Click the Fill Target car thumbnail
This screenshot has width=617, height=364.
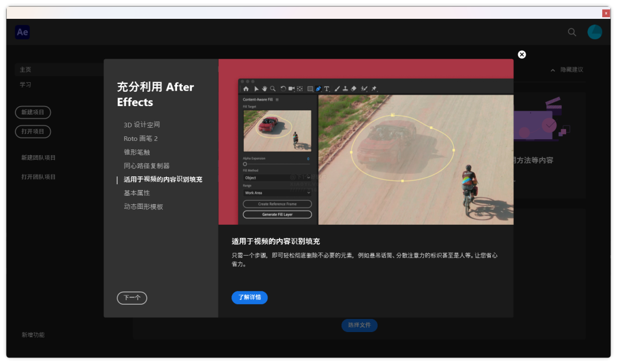(x=277, y=131)
